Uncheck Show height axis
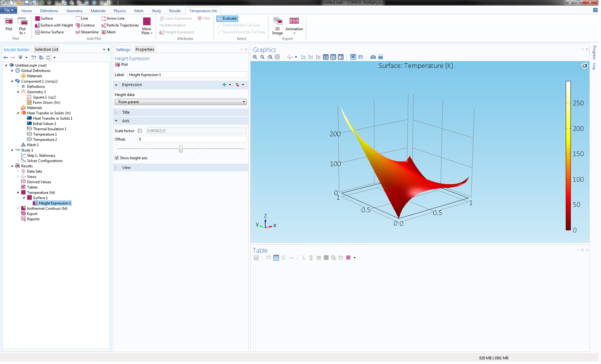This screenshot has height=364, width=601. click(x=117, y=158)
